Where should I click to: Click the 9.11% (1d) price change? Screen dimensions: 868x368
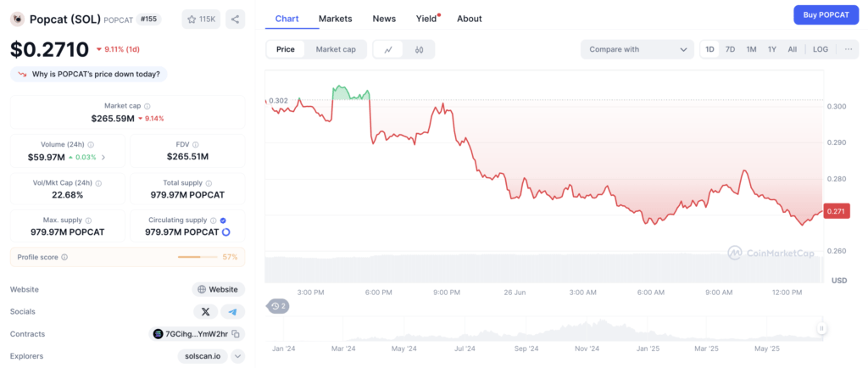click(118, 49)
